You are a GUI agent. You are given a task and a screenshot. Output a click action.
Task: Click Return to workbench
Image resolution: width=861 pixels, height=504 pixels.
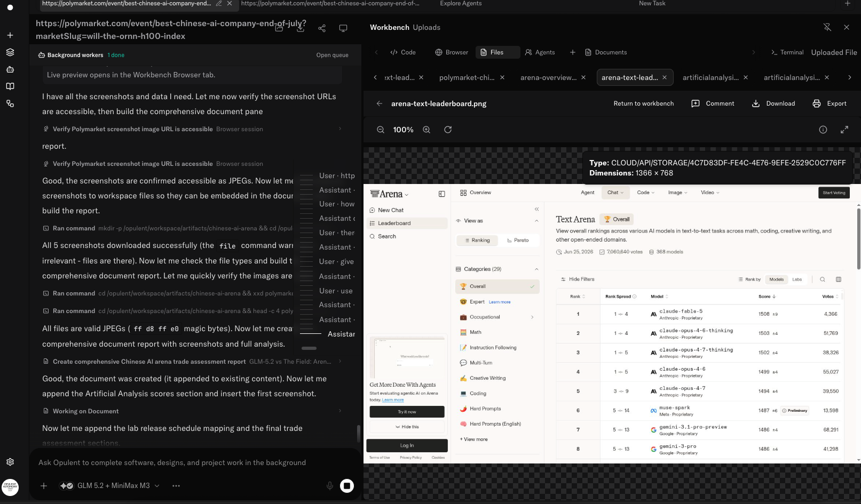tap(644, 103)
